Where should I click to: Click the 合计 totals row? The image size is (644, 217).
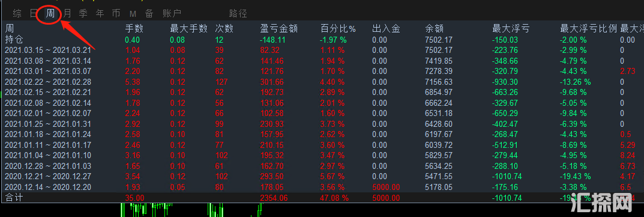tap(322, 198)
